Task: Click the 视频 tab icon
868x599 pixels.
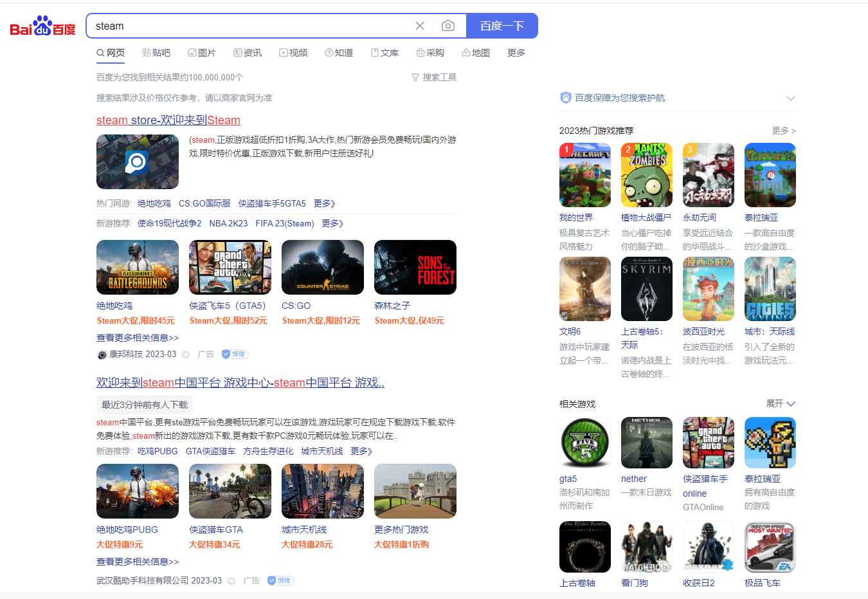Action: pyautogui.click(x=283, y=52)
